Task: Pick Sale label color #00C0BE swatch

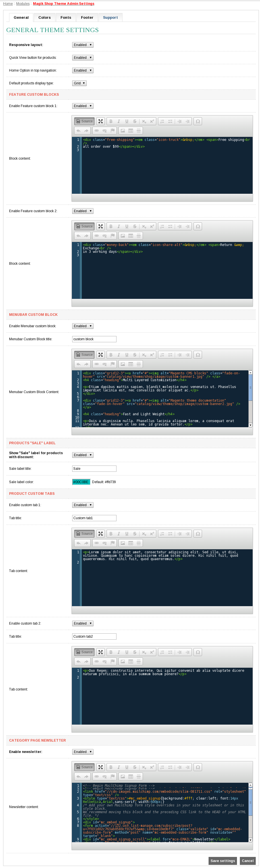Action: [81, 482]
